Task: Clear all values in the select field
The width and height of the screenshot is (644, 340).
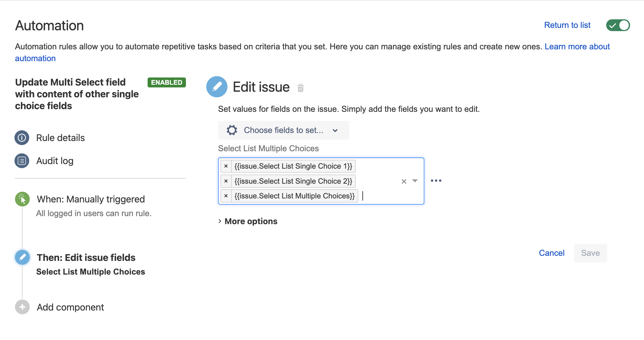Action: [404, 182]
